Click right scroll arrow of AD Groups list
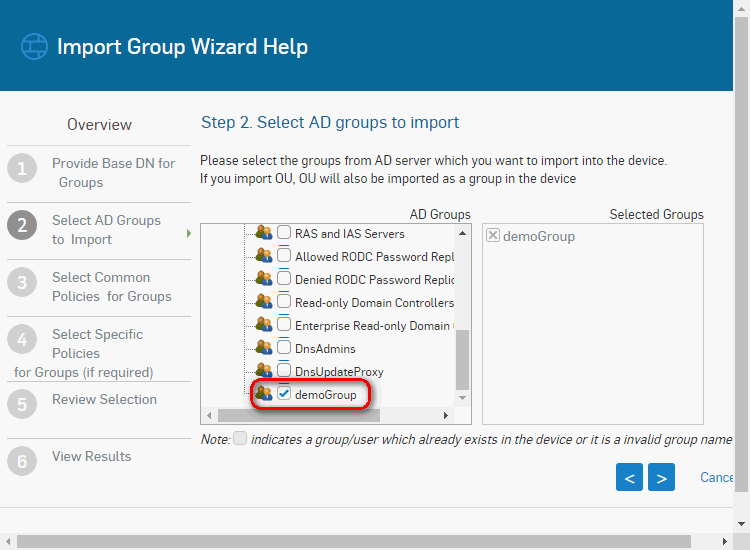 click(446, 415)
